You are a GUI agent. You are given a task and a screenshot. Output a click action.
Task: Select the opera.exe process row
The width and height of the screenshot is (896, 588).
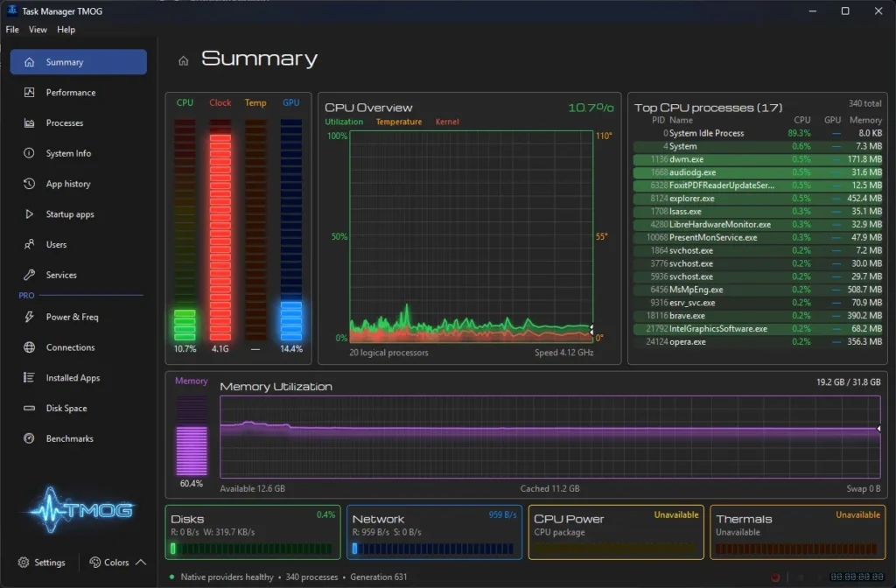point(758,342)
